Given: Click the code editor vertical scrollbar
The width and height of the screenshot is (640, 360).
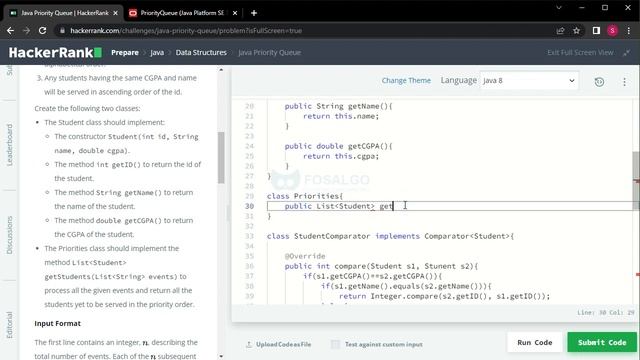Looking at the screenshot, I should click(636, 180).
